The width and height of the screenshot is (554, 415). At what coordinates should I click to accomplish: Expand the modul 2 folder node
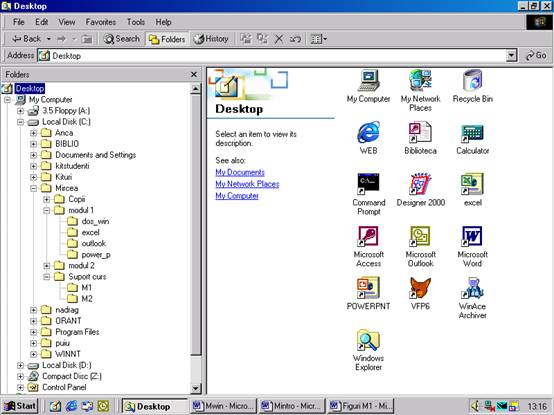pos(47,266)
